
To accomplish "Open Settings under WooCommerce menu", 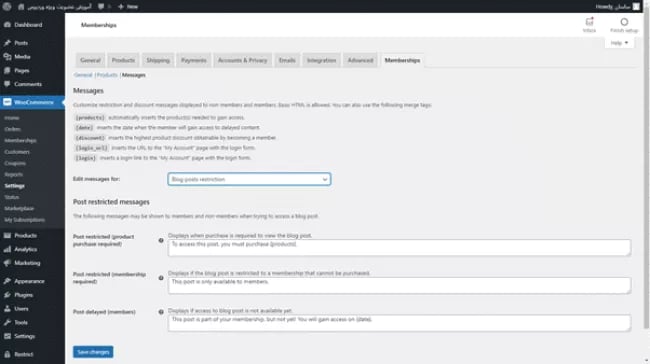I will [x=15, y=186].
